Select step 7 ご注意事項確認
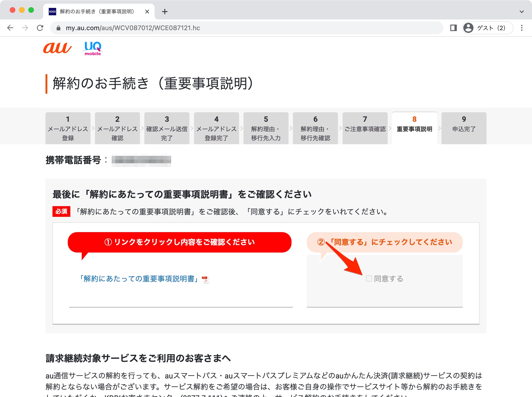532x397 pixels. [365, 128]
